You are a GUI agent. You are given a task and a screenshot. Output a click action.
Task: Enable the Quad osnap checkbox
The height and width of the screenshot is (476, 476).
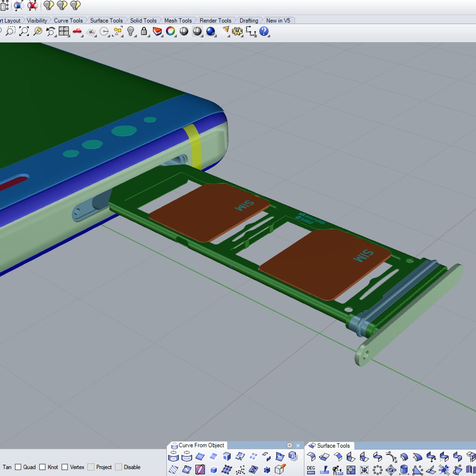(x=18, y=467)
